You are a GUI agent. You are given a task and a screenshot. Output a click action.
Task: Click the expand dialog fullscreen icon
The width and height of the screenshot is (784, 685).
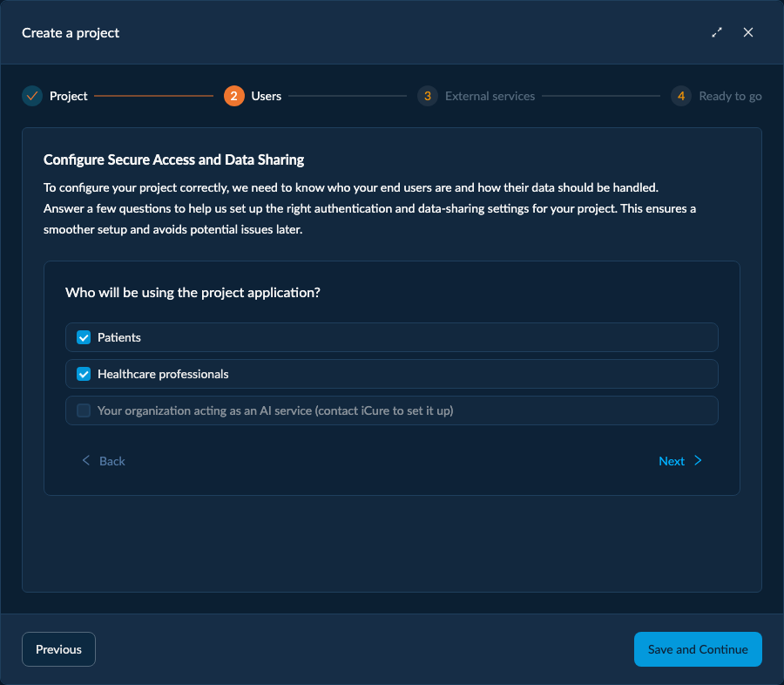coord(717,32)
